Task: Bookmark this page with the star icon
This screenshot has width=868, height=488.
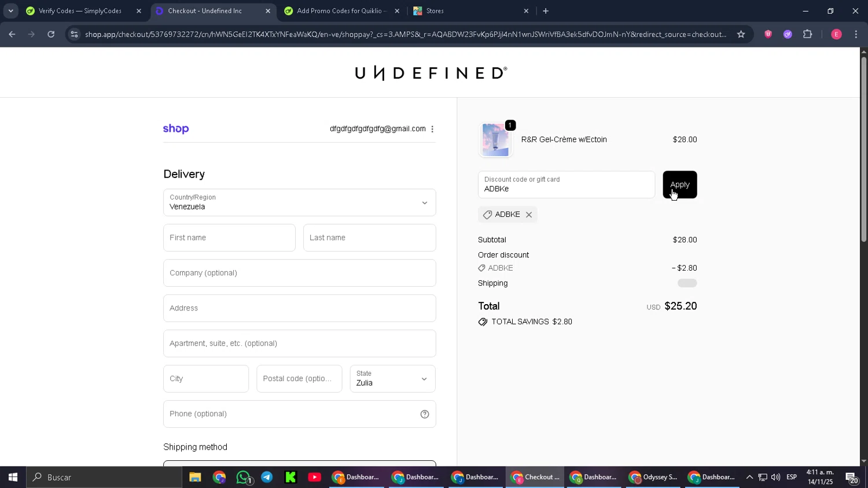Action: click(741, 34)
